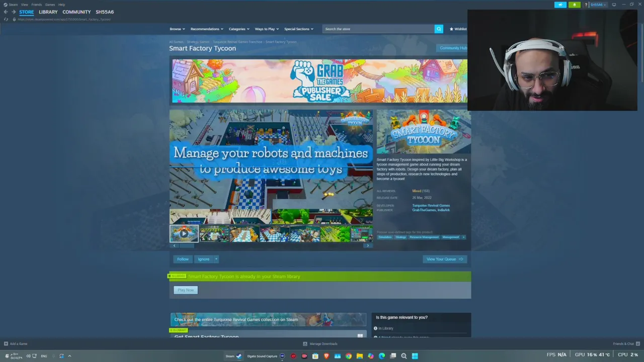
Task: Select the Simulation tag
Action: tap(385, 237)
